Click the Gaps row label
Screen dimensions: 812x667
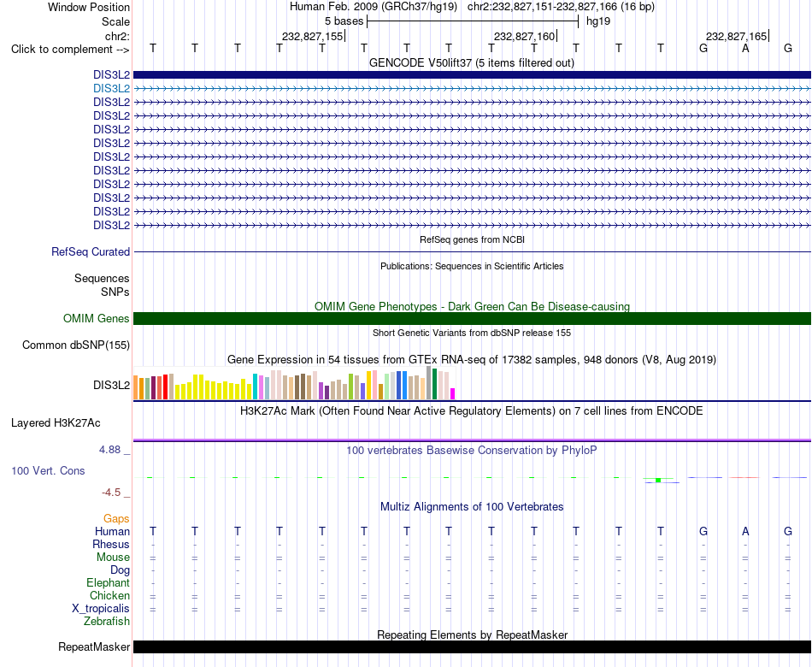point(116,519)
